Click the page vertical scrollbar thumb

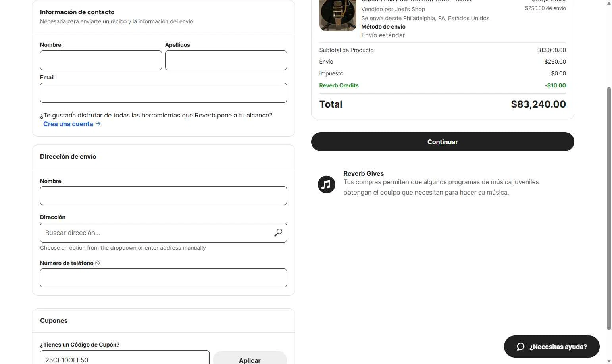click(609, 206)
